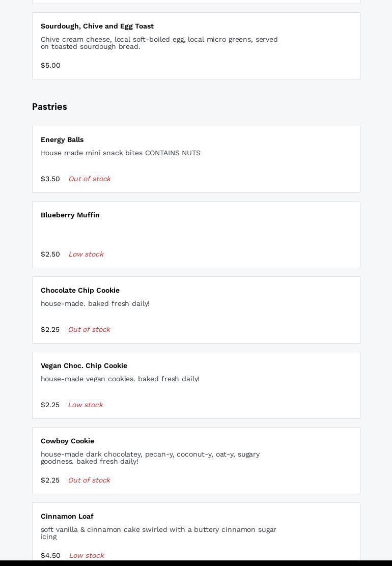
Task: Click the Cowboy Cookie out of stock label
Action: coord(89,480)
